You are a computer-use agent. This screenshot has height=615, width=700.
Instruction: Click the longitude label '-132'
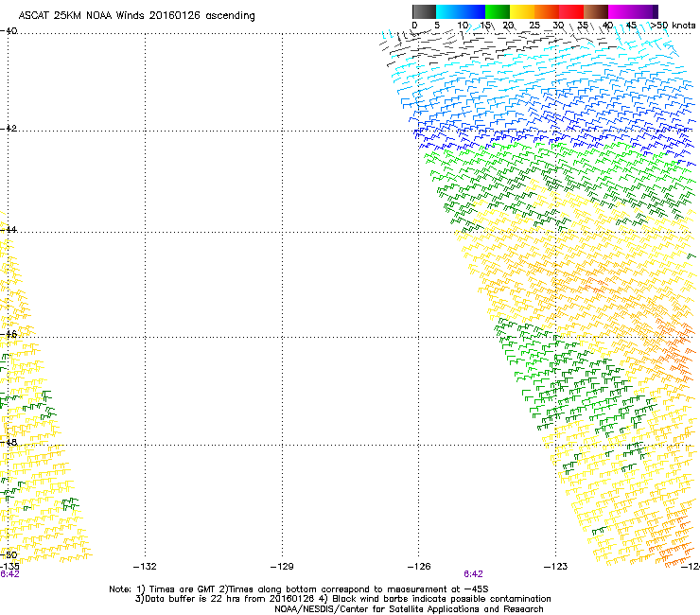click(x=145, y=567)
